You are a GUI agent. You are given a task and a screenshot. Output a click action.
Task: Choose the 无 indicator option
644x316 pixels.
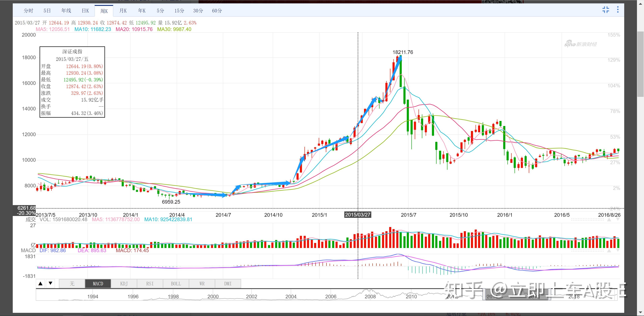coord(72,283)
